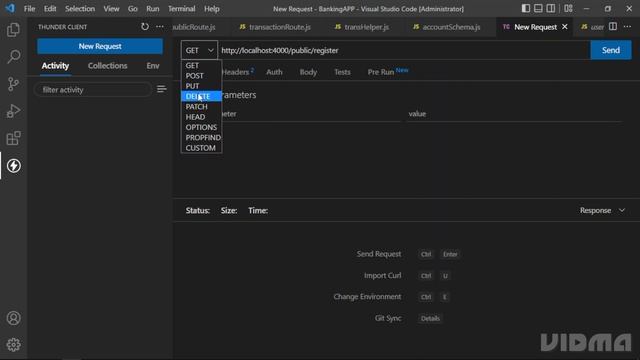Select PUT from method list
640x360 pixels.
point(201,86)
